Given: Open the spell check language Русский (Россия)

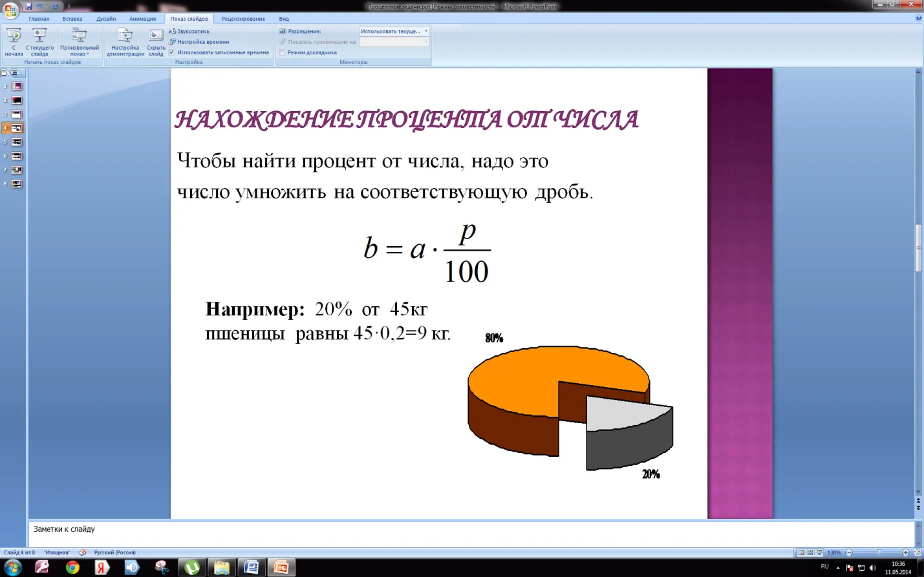Looking at the screenshot, I should coord(114,552).
